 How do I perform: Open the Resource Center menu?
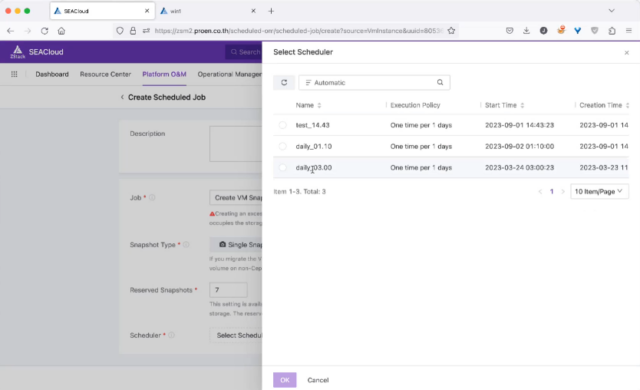click(105, 74)
